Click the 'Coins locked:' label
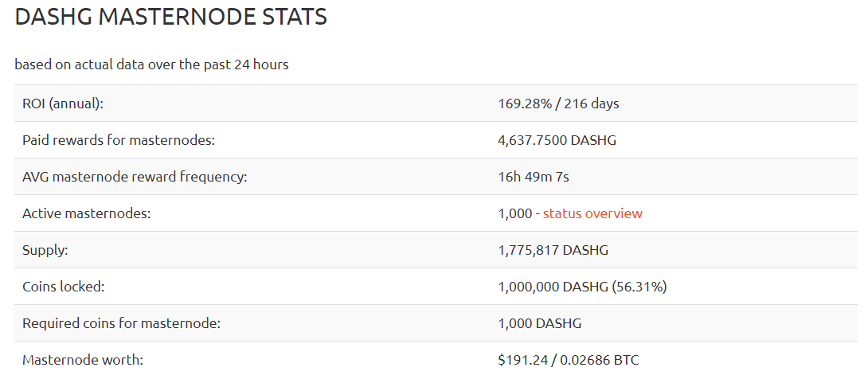 [63, 287]
